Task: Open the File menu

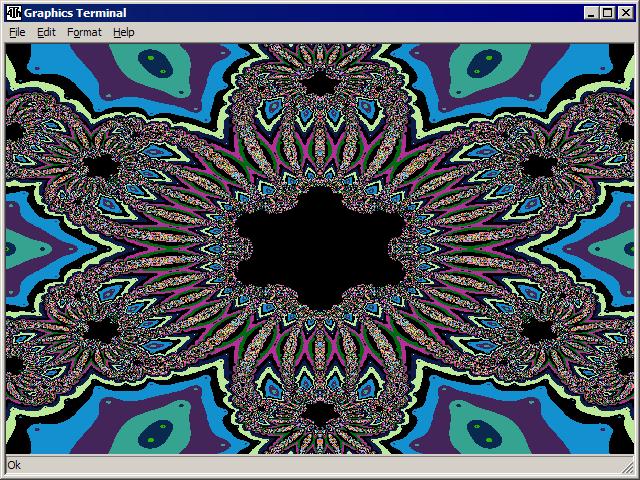Action: point(17,32)
